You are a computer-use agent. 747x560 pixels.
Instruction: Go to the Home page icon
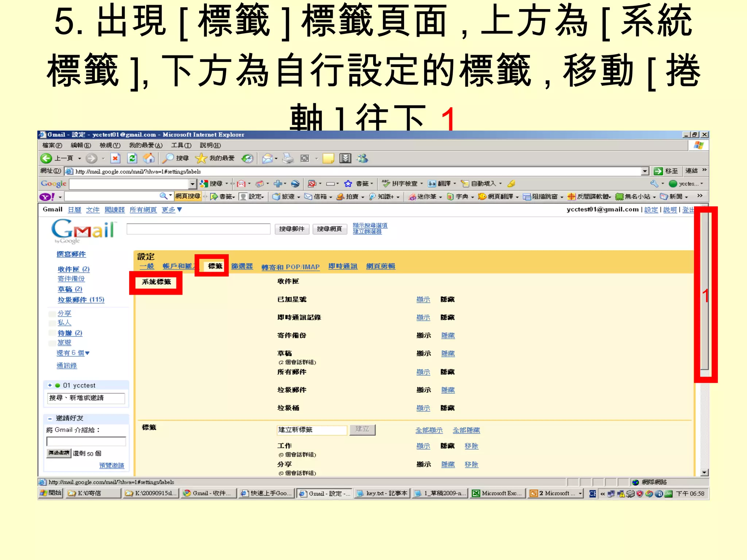click(x=149, y=158)
